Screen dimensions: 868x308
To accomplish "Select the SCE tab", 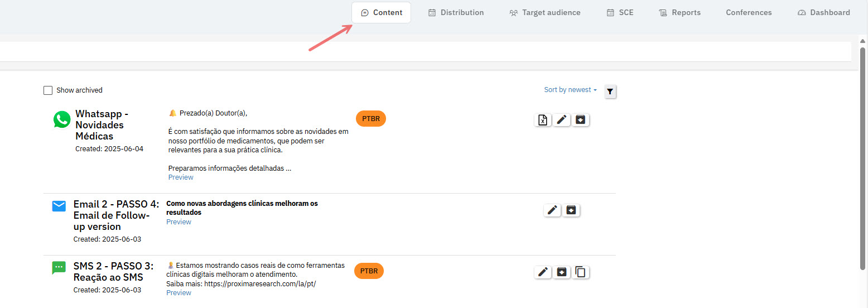I will click(620, 13).
